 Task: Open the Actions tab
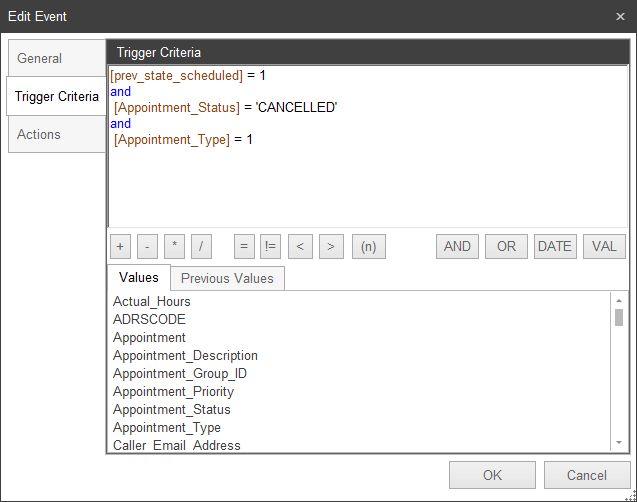click(39, 135)
